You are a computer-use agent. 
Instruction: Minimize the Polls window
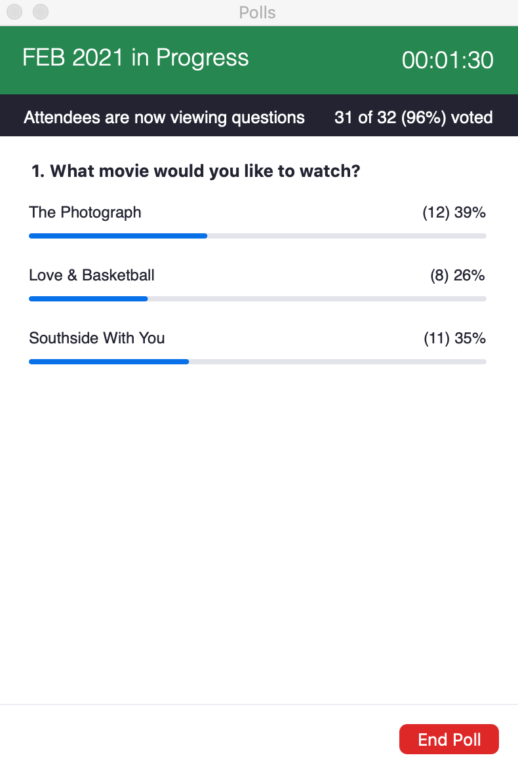(x=41, y=11)
